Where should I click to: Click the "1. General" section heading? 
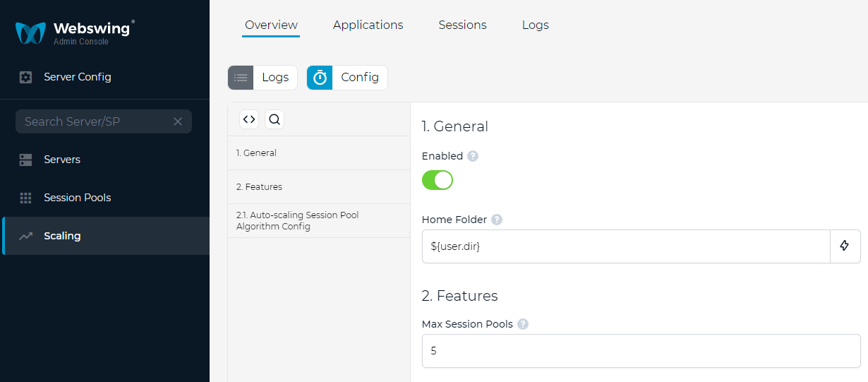pyautogui.click(x=455, y=126)
